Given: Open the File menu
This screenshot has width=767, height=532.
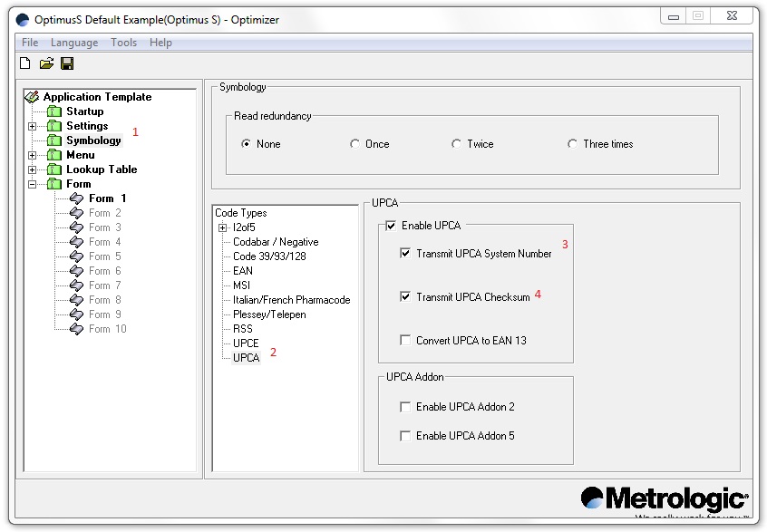Looking at the screenshot, I should 30,43.
